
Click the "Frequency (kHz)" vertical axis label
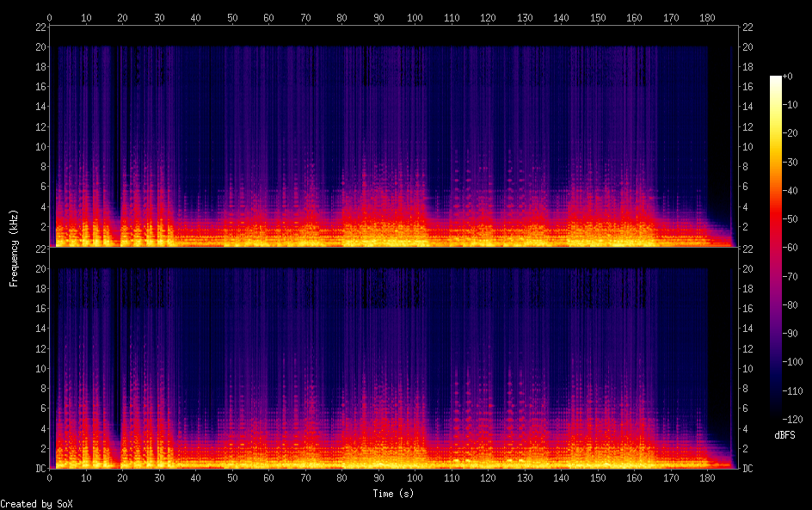tap(14, 247)
